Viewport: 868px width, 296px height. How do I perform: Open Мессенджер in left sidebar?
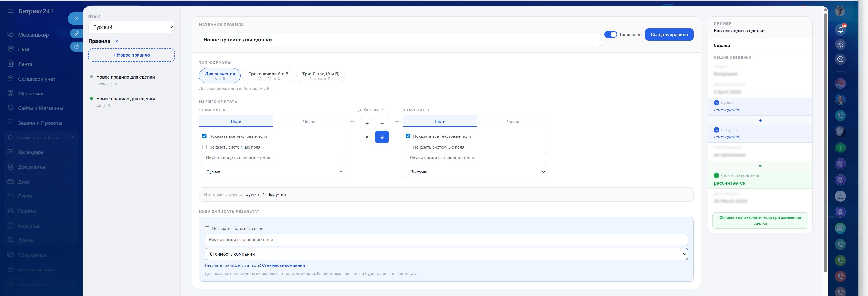coord(33,35)
